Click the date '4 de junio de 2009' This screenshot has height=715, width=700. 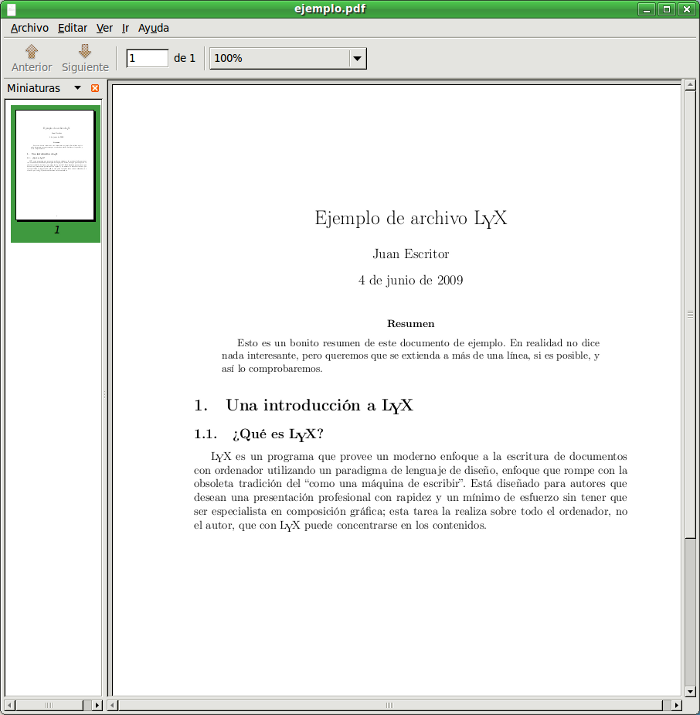tap(410, 280)
